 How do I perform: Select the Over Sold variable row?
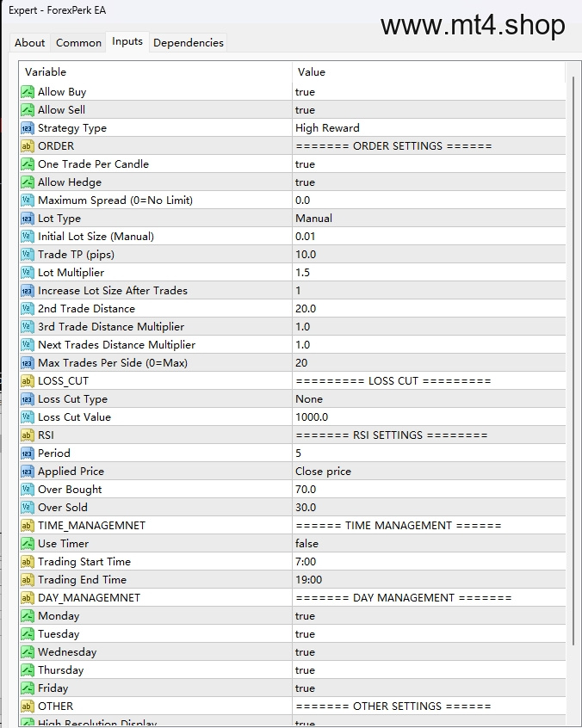[x=293, y=508]
